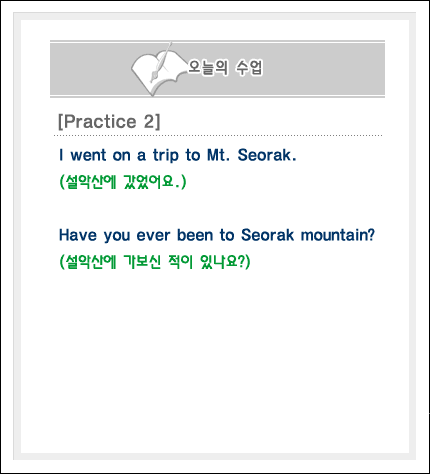430x474 pixels.
Task: Click the word "mountain?" in the question
Action: [x=338, y=235]
